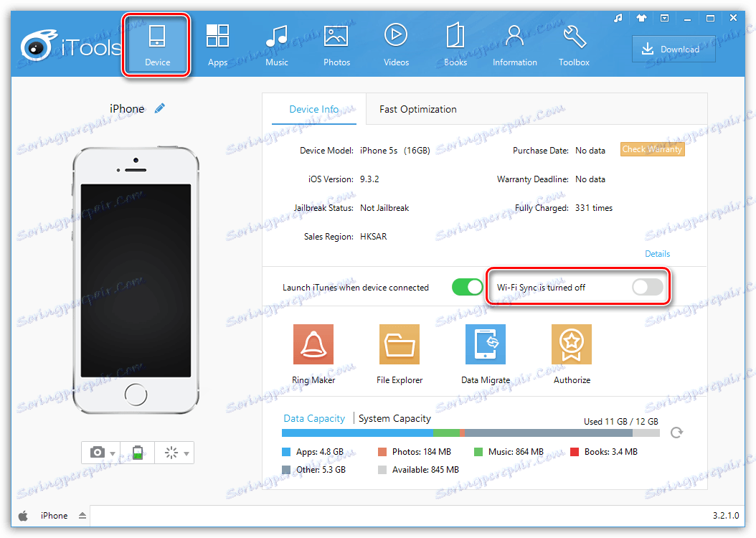Image resolution: width=756 pixels, height=538 pixels.
Task: Edit the iPhone name with pencil icon
Action: coord(159,108)
